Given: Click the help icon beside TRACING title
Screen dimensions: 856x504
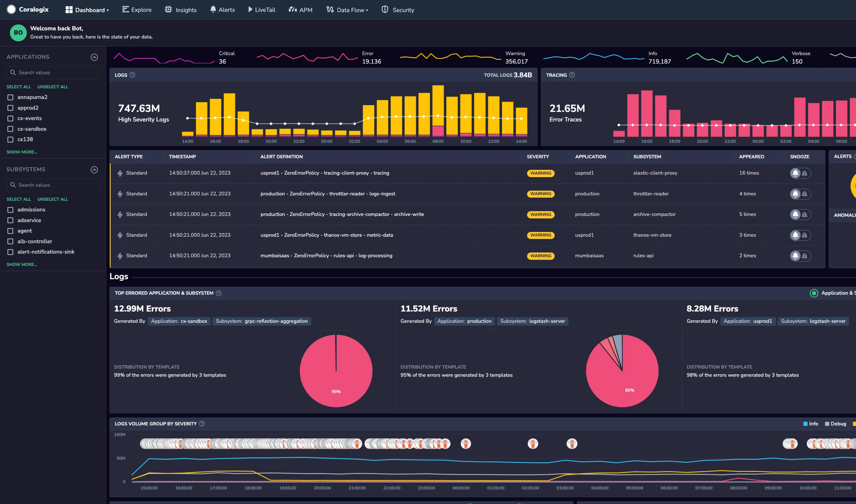Looking at the screenshot, I should click(x=572, y=75).
